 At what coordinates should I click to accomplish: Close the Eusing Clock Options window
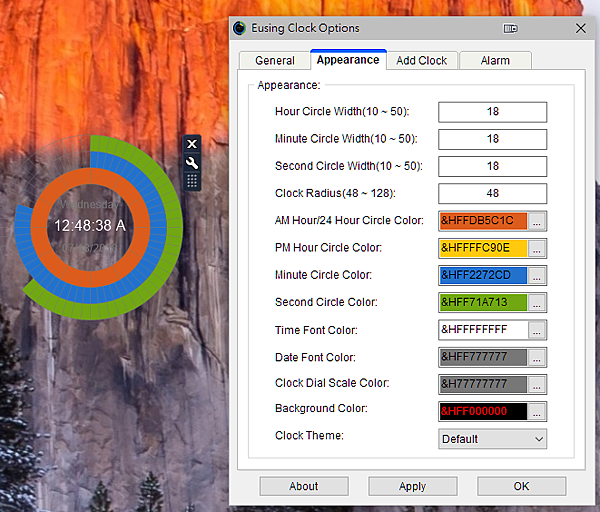[x=580, y=28]
